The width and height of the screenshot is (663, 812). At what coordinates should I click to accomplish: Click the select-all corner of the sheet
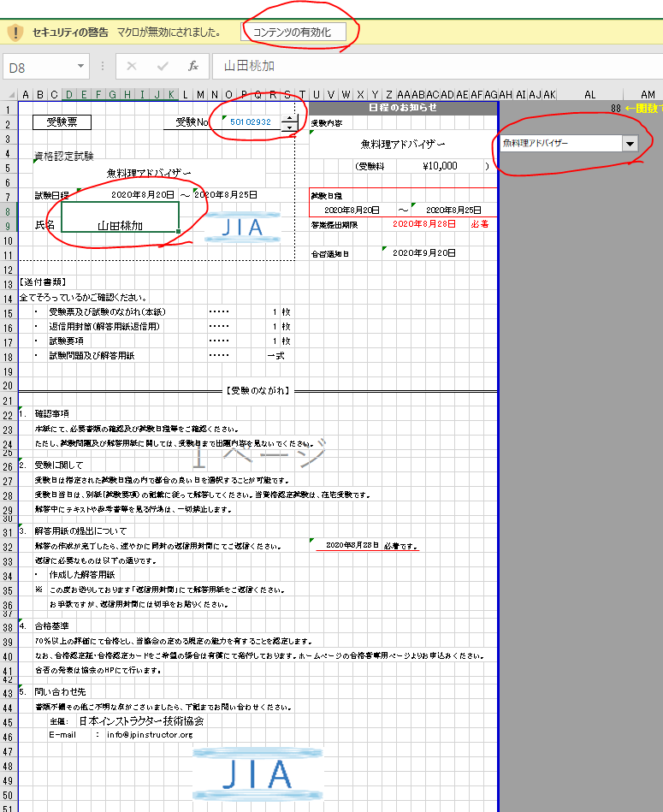(9, 94)
